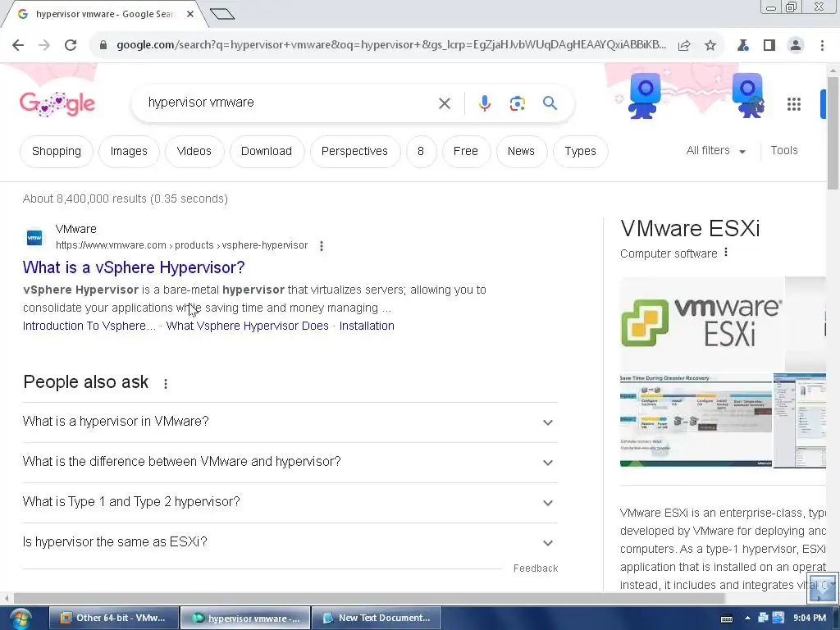This screenshot has height=630, width=840.
Task: Share this page via the share icon
Action: click(x=684, y=46)
